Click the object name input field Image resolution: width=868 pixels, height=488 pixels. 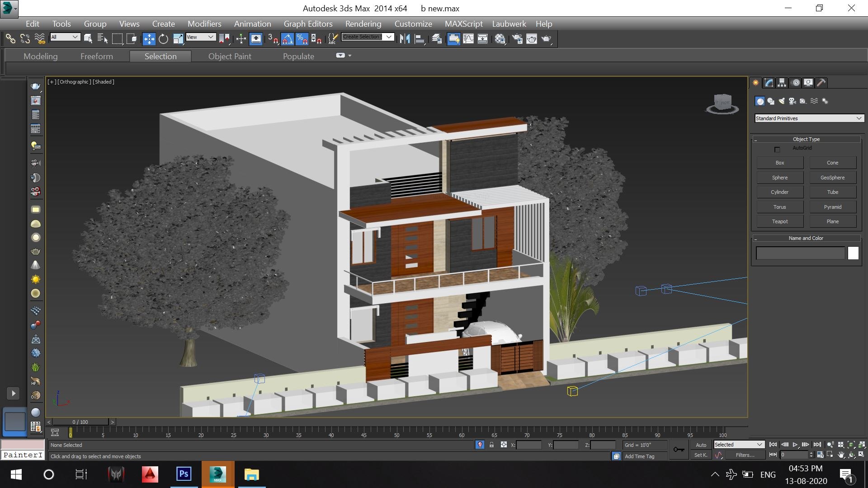(x=800, y=253)
